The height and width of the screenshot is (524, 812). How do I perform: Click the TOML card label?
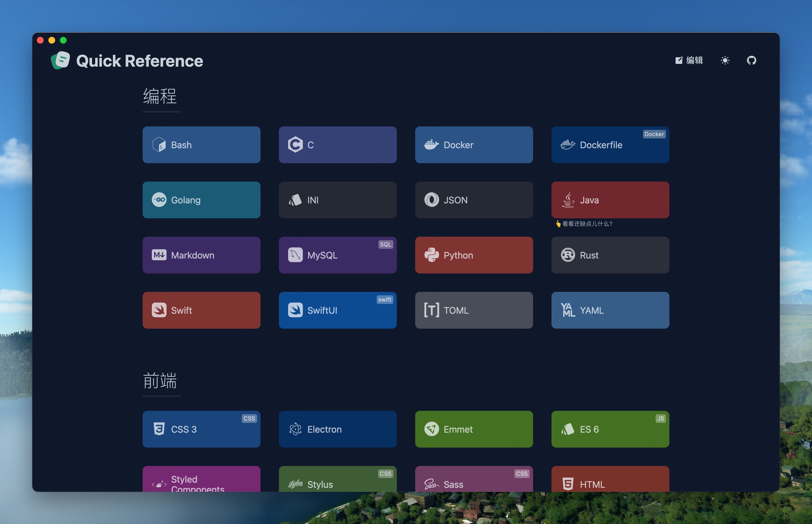[x=456, y=310]
